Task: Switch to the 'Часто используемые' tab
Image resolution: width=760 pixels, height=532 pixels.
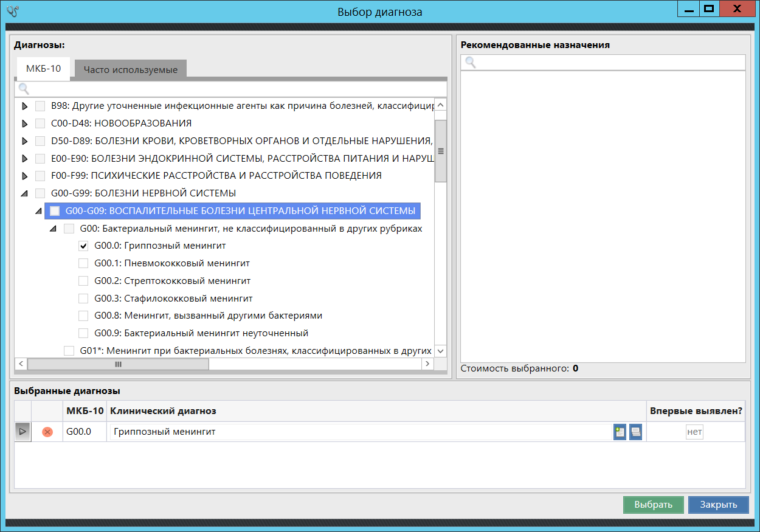Action: pos(131,69)
